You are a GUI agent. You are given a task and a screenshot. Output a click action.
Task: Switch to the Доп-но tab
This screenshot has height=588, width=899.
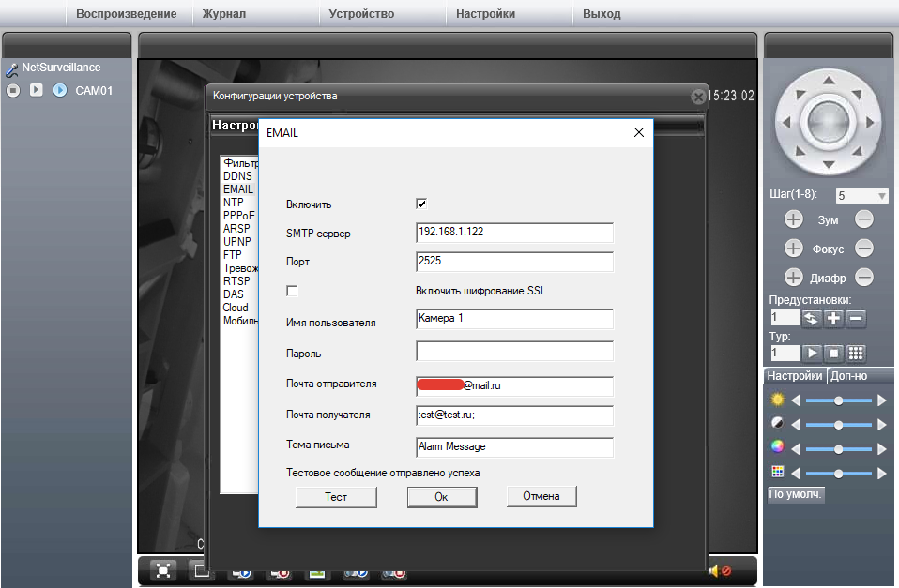[848, 376]
